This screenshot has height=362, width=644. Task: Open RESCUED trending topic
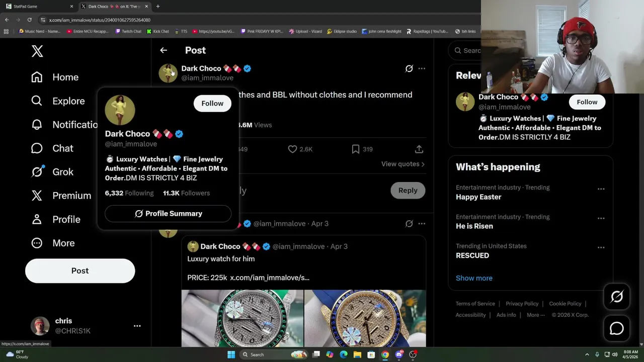click(472, 255)
